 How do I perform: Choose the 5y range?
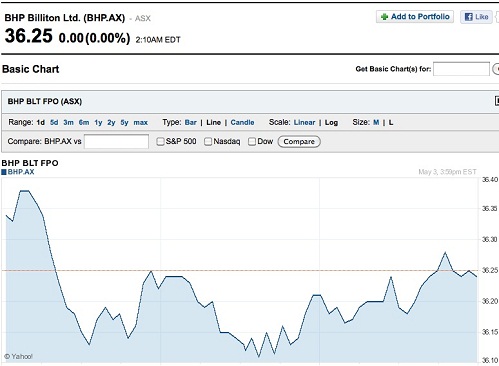(124, 123)
